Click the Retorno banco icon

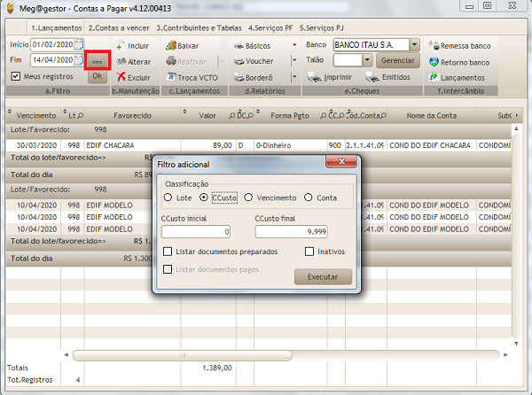click(x=434, y=62)
